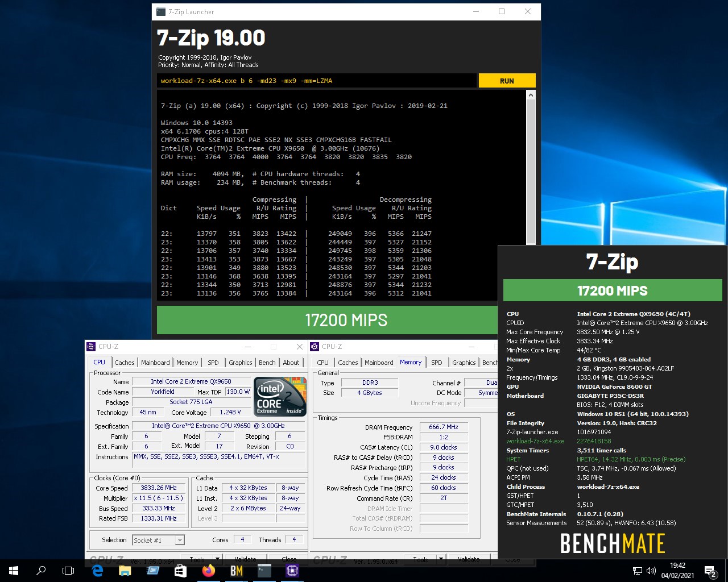Switch to the Mainboard tab in the right CPU-Z window

click(379, 363)
